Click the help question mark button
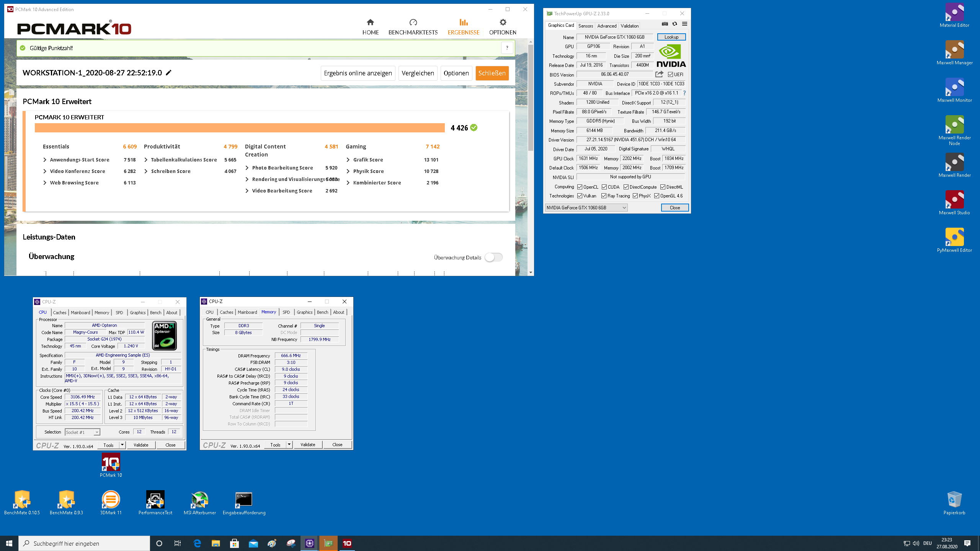Image resolution: width=980 pixels, height=551 pixels. click(507, 48)
